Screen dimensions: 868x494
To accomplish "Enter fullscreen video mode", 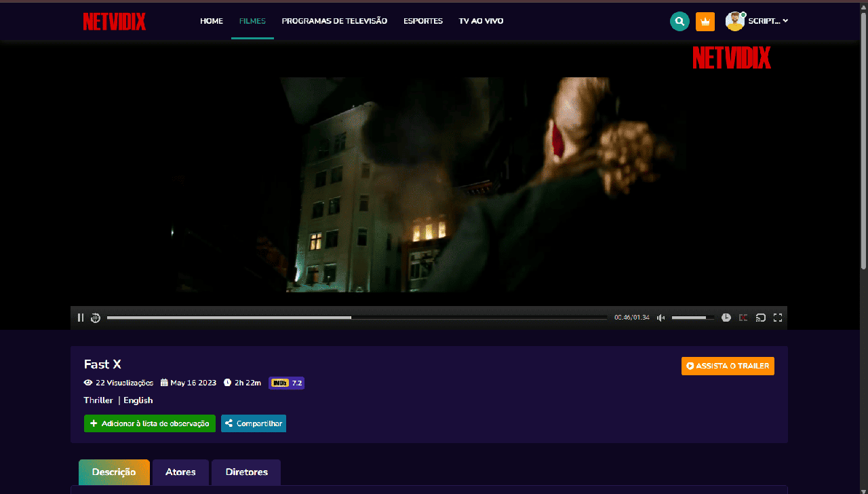I will pos(778,318).
